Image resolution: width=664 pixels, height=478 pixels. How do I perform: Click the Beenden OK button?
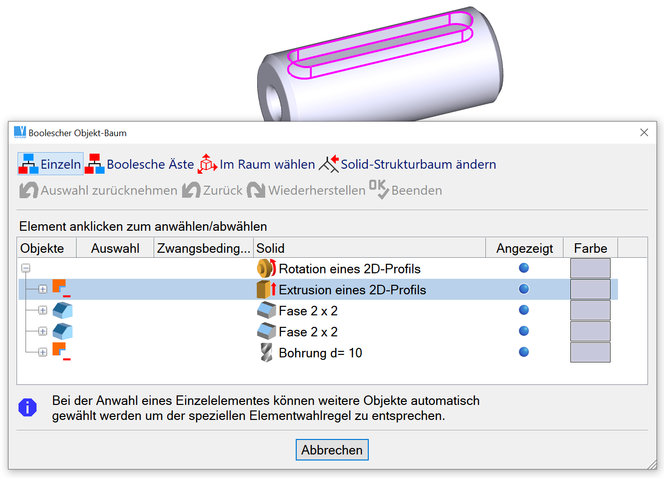click(x=404, y=190)
